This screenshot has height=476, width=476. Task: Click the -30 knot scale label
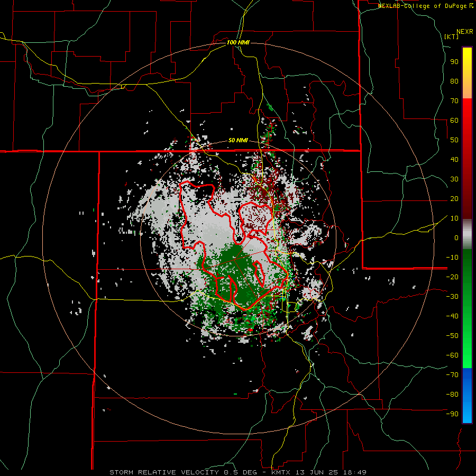tap(452, 297)
